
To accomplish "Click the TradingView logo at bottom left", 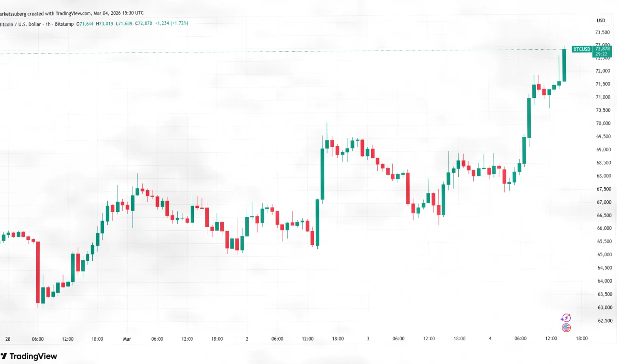I will (x=29, y=356).
